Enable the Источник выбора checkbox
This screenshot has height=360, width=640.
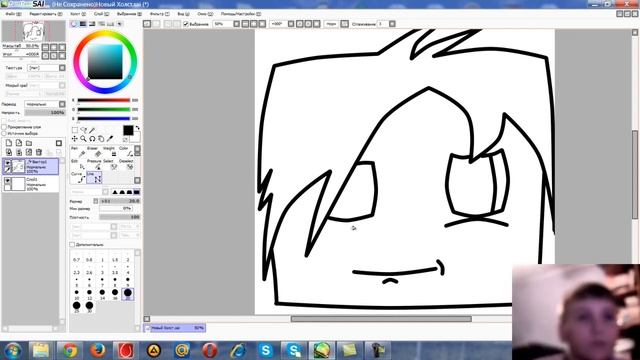click(x=4, y=133)
